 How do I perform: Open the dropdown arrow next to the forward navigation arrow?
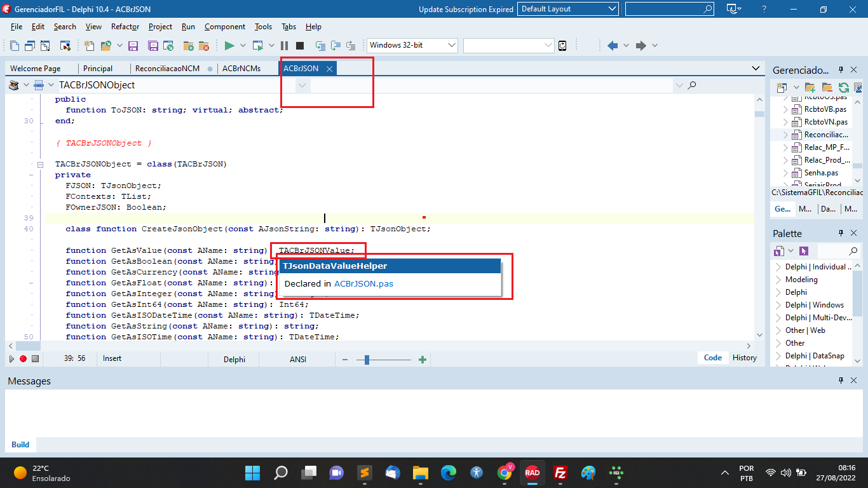click(654, 46)
